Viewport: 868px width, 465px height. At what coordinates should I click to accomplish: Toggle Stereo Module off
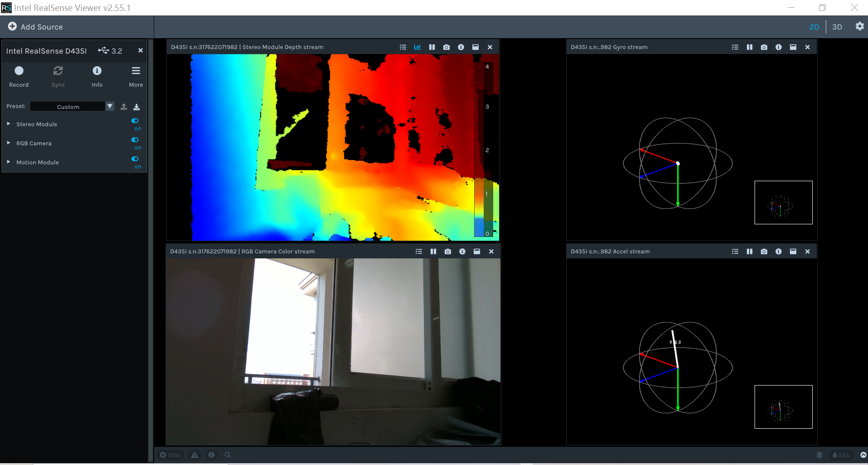coord(135,121)
